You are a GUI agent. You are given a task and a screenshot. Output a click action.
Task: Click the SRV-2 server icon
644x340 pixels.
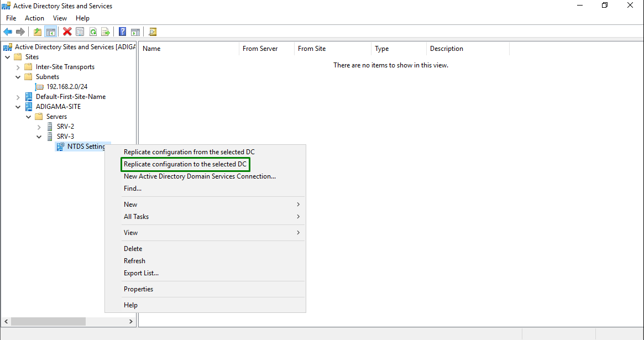point(50,127)
